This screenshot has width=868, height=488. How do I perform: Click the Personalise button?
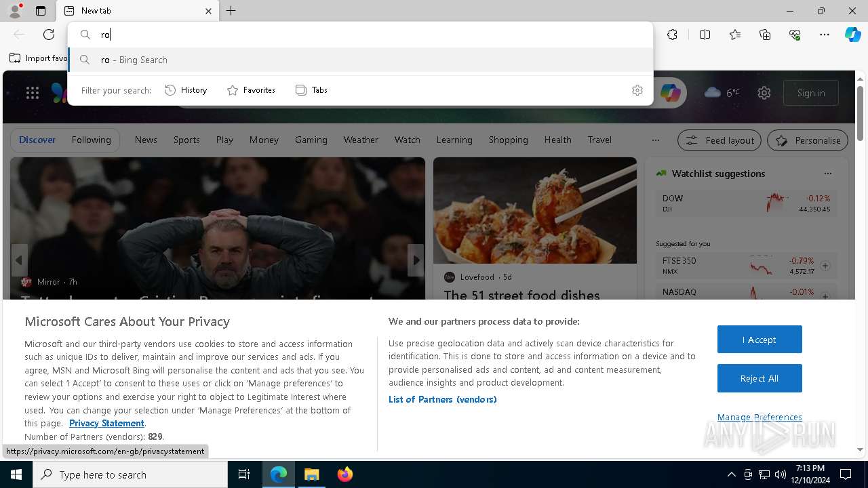tap(808, 140)
